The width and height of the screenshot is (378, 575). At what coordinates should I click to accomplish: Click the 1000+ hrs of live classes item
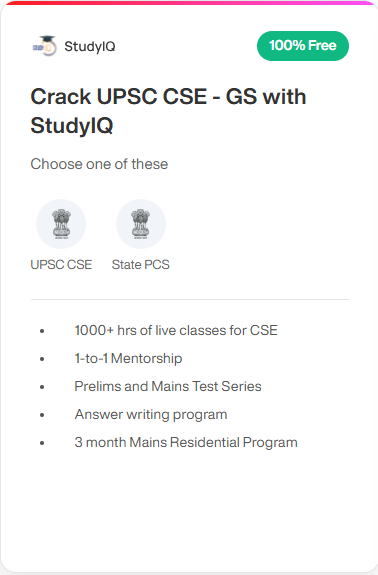coord(176,330)
